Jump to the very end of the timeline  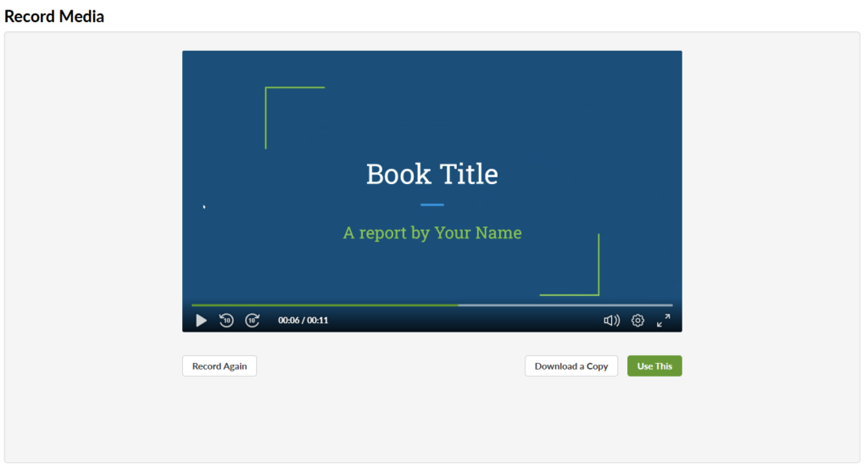671,304
